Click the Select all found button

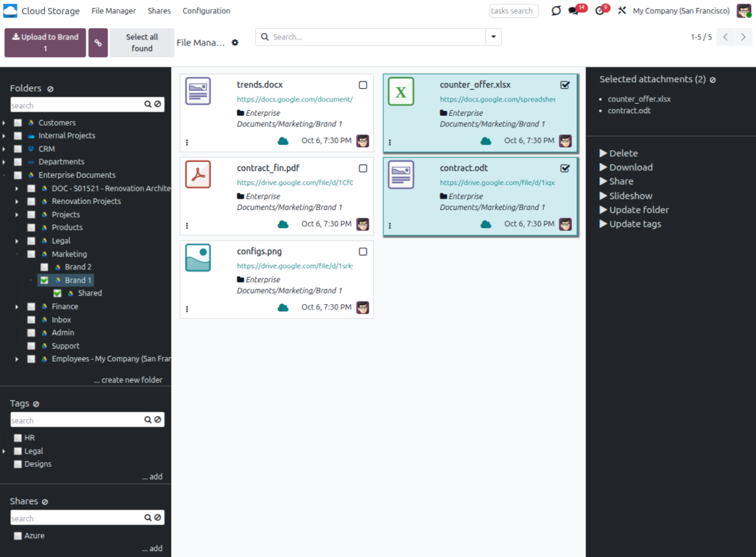click(x=142, y=43)
